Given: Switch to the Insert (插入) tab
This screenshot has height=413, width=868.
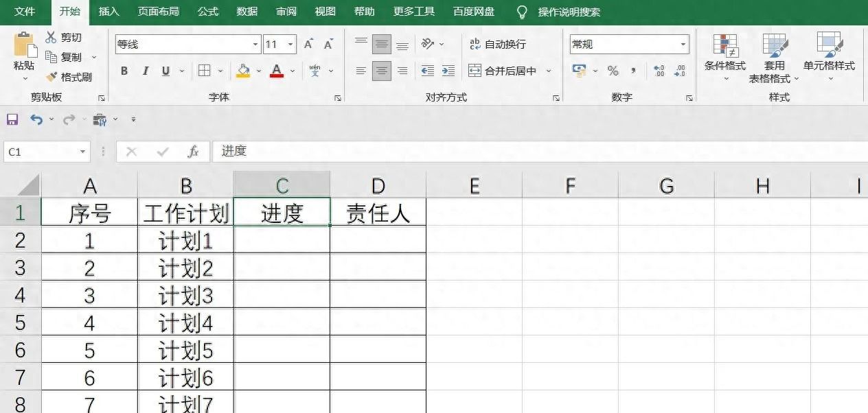Looking at the screenshot, I should click(x=108, y=12).
